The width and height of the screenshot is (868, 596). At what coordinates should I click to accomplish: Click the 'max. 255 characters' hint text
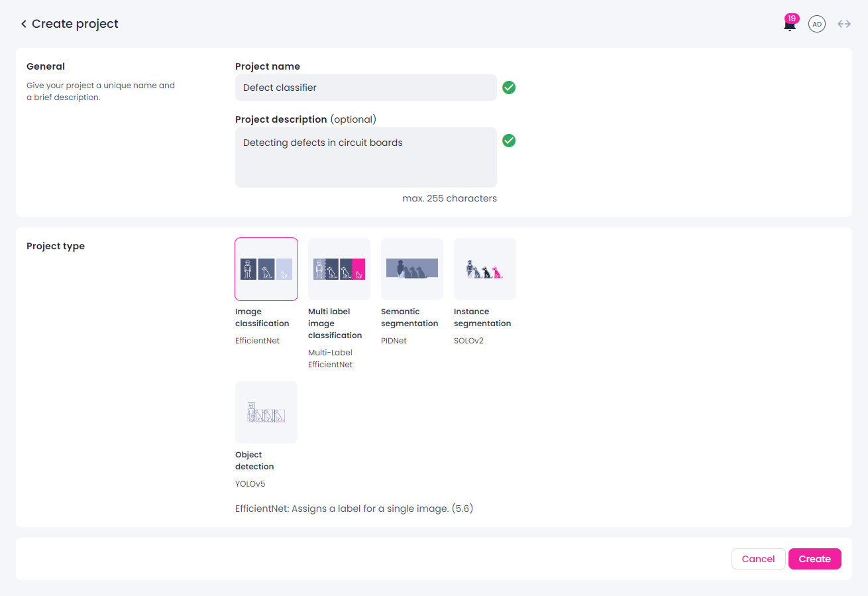[449, 198]
